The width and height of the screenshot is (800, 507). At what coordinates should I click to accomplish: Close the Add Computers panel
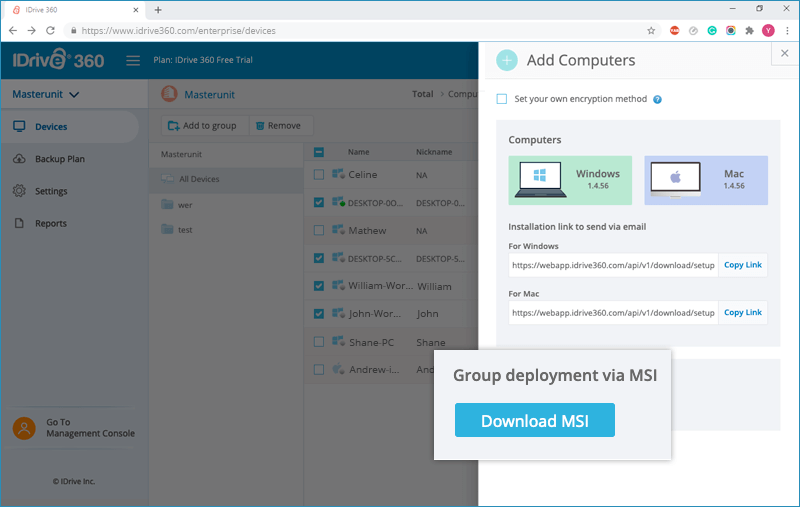pyautogui.click(x=785, y=53)
